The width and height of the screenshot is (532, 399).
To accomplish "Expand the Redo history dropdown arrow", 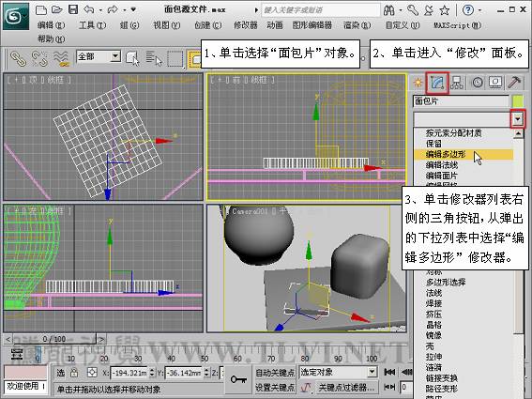I will click(125, 10).
